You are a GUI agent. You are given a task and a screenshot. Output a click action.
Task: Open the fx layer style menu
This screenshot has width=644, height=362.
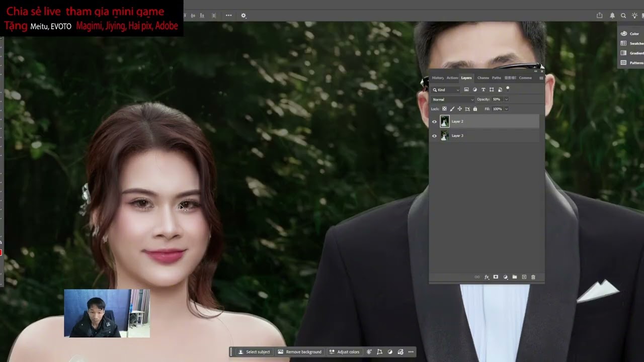(x=487, y=277)
